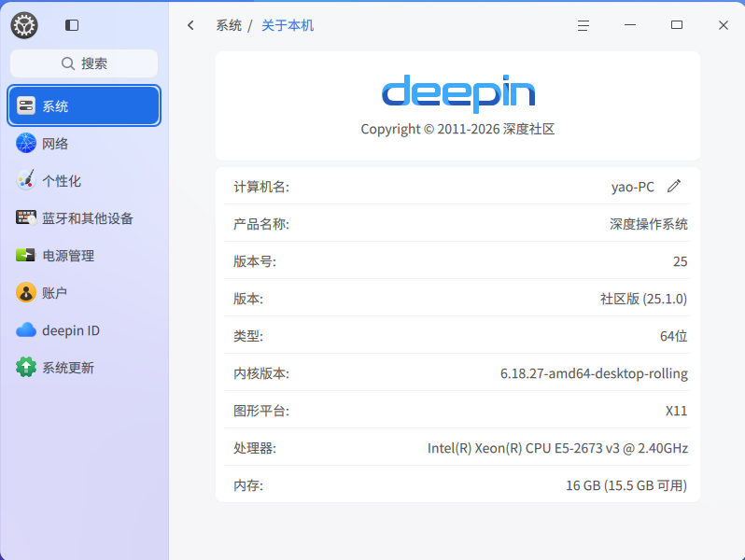Click the 内核版本 label
Image resolution: width=745 pixels, height=560 pixels.
[261, 373]
